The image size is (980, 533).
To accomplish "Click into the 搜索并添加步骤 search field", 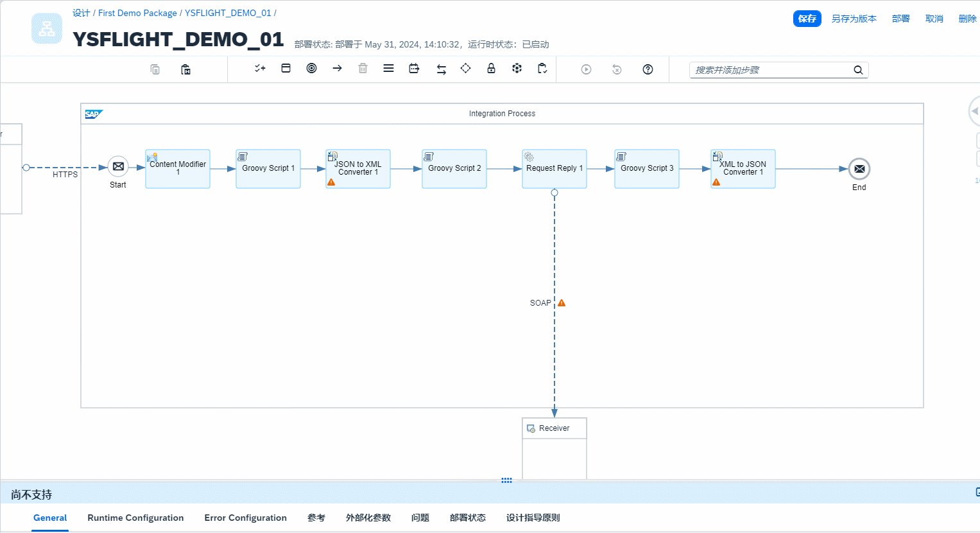I will pyautogui.click(x=770, y=70).
